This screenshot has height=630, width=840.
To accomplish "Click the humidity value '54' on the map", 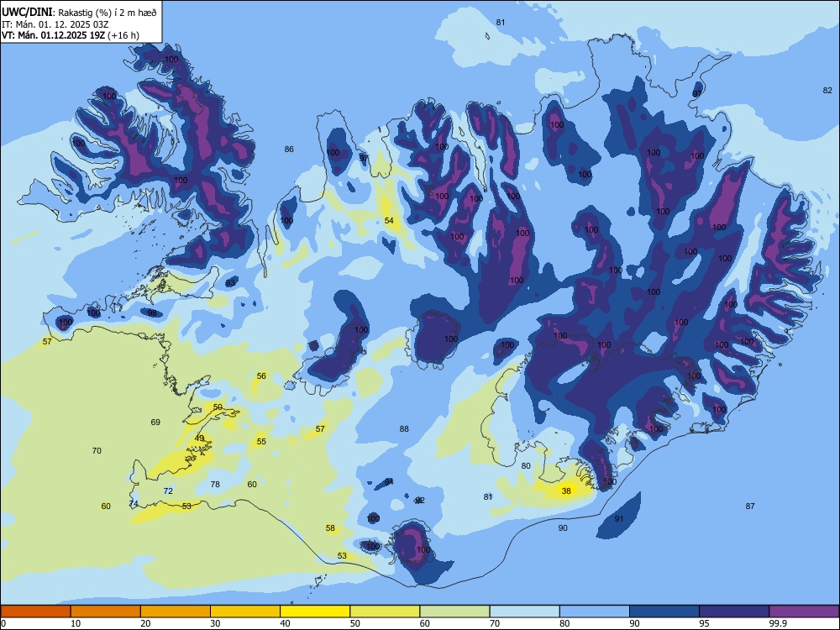I will point(389,221).
